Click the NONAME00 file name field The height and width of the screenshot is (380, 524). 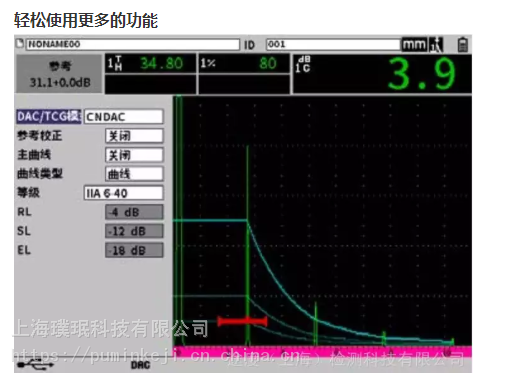(x=133, y=44)
